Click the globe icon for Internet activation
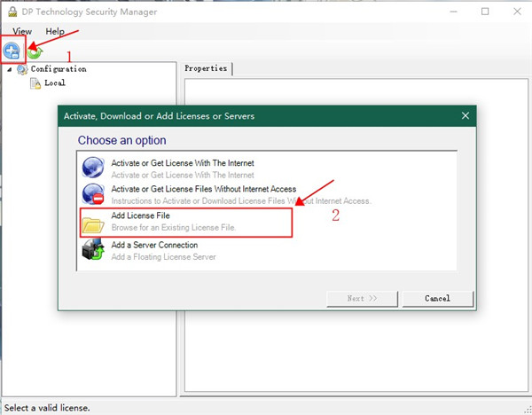 tap(93, 168)
